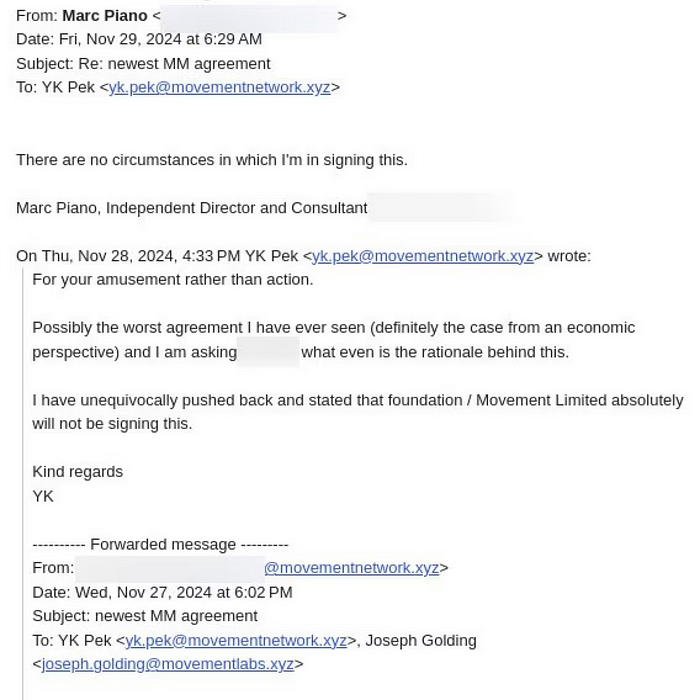Click the date Fri, Nov 29, 2024 line
The width and height of the screenshot is (700, 700).
pos(139,39)
